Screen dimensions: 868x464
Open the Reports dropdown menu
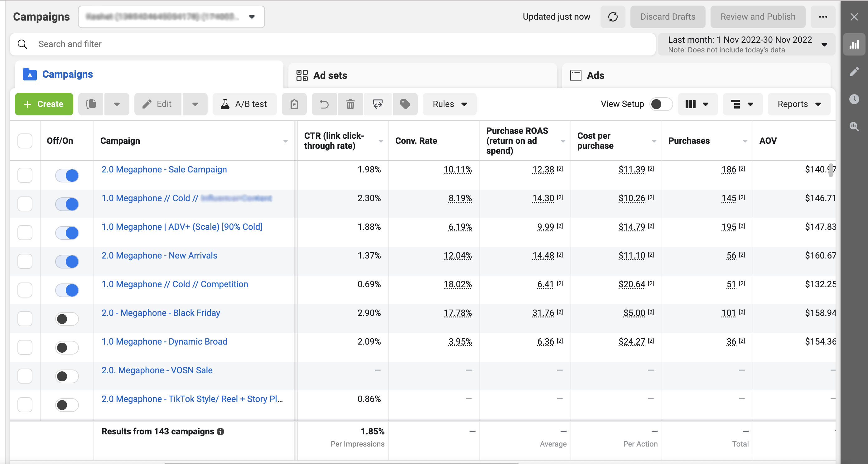click(798, 104)
